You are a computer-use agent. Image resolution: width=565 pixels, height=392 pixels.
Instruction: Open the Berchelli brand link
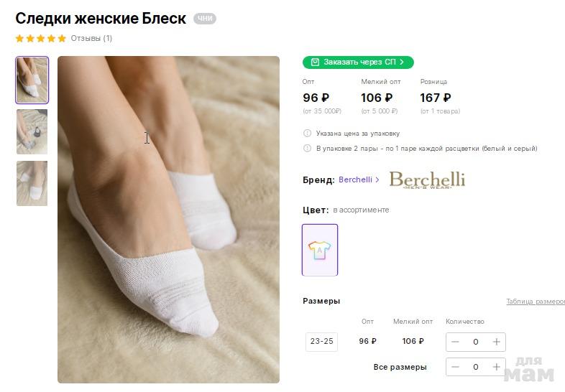tap(359, 180)
